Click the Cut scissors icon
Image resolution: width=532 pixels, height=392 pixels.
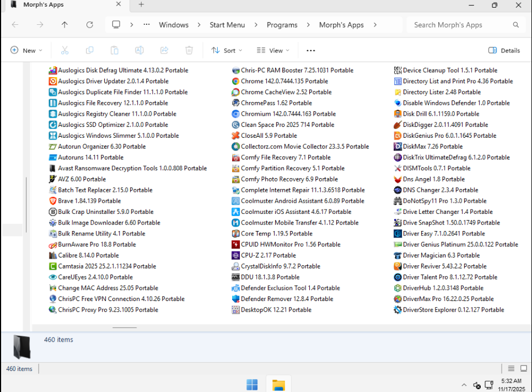pos(65,50)
